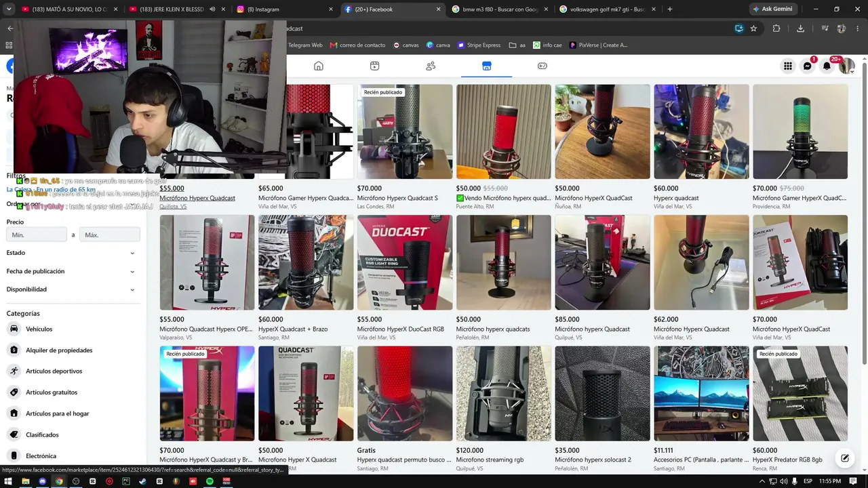The height and width of the screenshot is (488, 868).
Task: Open the Windows Start menu
Action: tap(9, 481)
